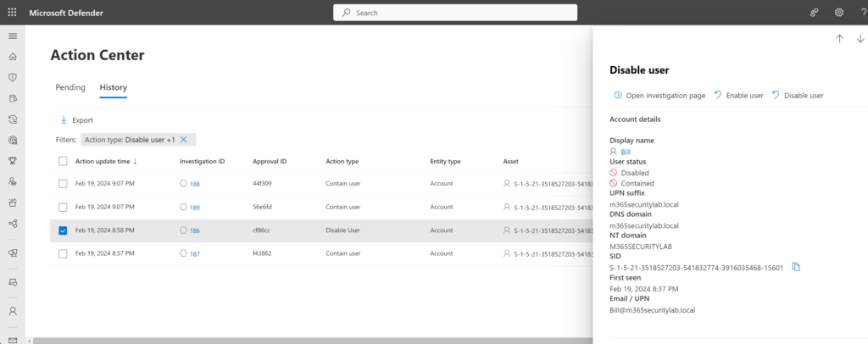
Task: Toggle the select-all header checkbox
Action: pos(63,162)
